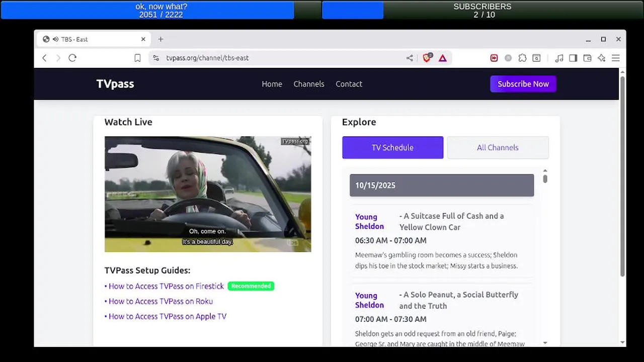This screenshot has width=644, height=362.
Task: Click the 06:30 AM - 07:00 AM time
Action: click(x=390, y=240)
